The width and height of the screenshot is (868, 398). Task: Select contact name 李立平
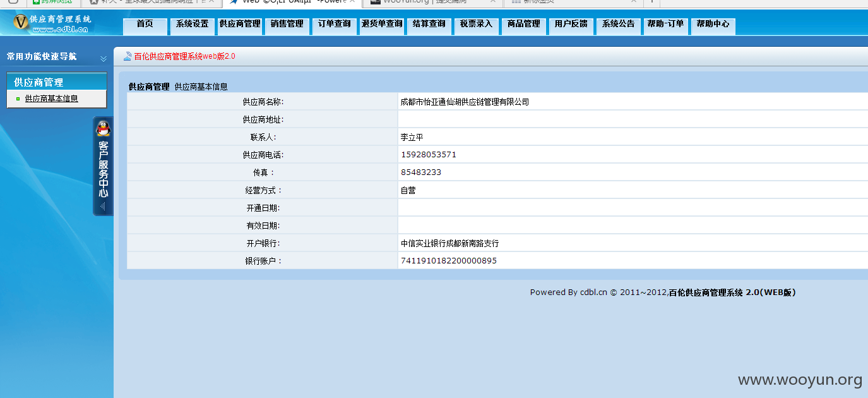tap(412, 137)
